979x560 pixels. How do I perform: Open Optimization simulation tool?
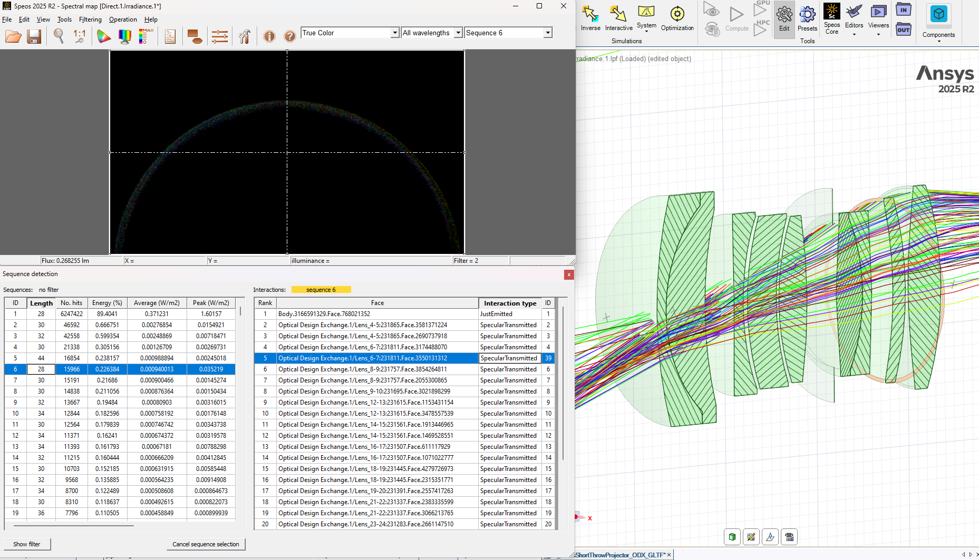click(x=677, y=18)
